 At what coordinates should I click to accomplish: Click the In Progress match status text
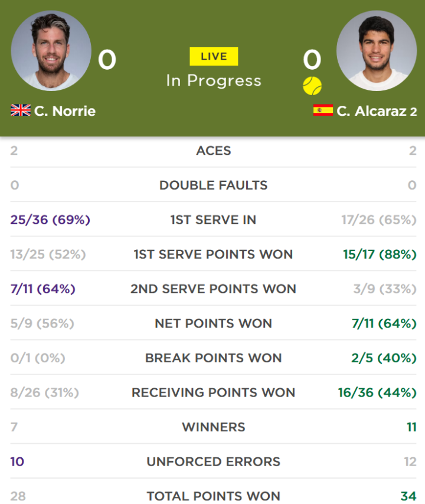[214, 81]
